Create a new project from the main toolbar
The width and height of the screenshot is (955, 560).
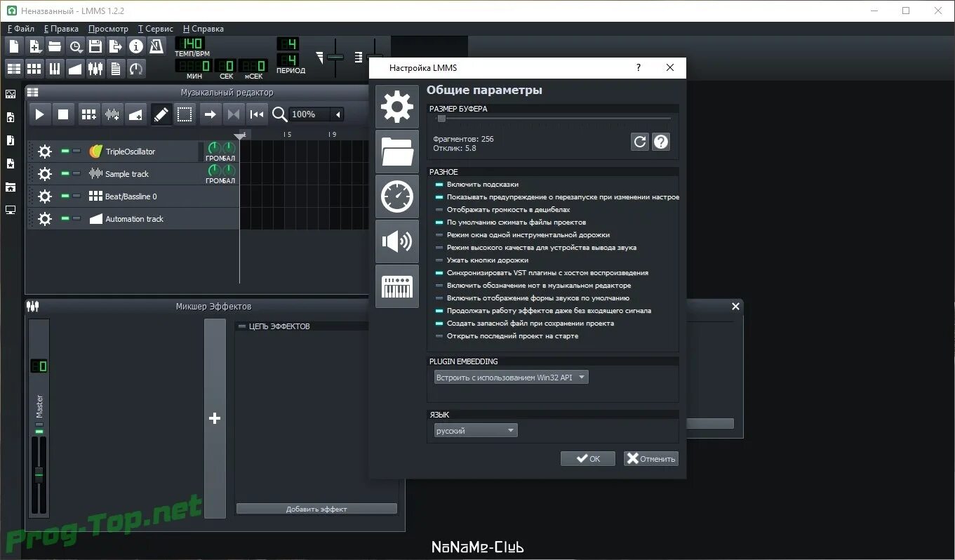(x=14, y=46)
